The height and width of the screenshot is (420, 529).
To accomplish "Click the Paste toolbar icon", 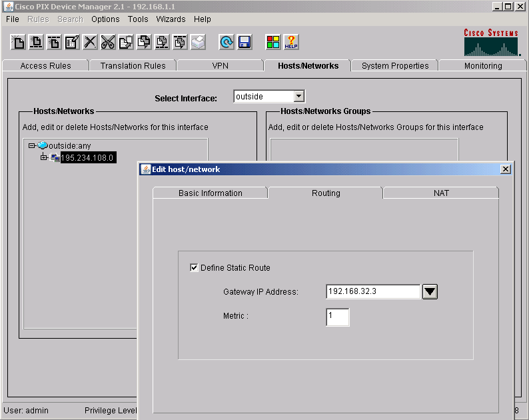I will (144, 42).
